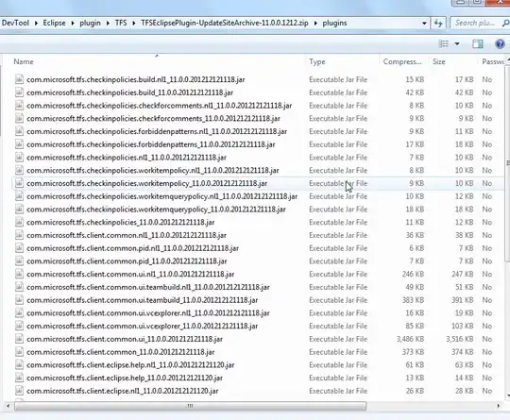Click the icon of workitemquerypolicy.nl1 jar
The height and width of the screenshot is (420, 510).
tap(19, 196)
